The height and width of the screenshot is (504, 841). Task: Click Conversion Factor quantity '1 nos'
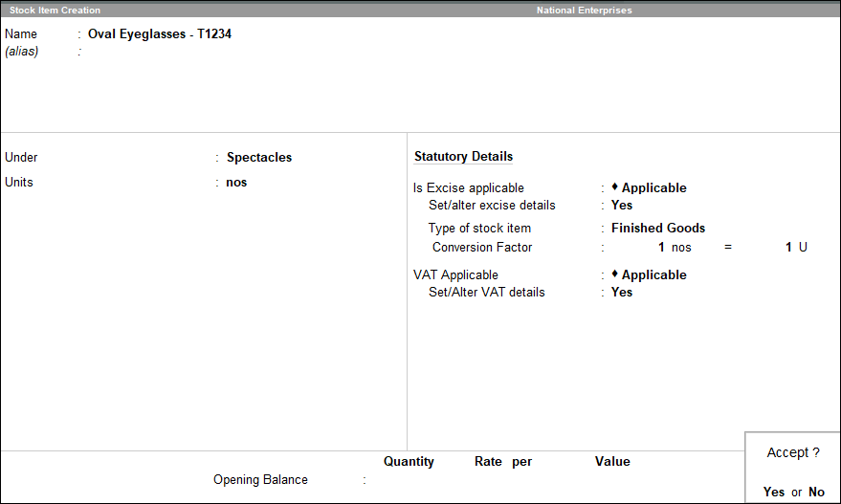click(x=675, y=247)
